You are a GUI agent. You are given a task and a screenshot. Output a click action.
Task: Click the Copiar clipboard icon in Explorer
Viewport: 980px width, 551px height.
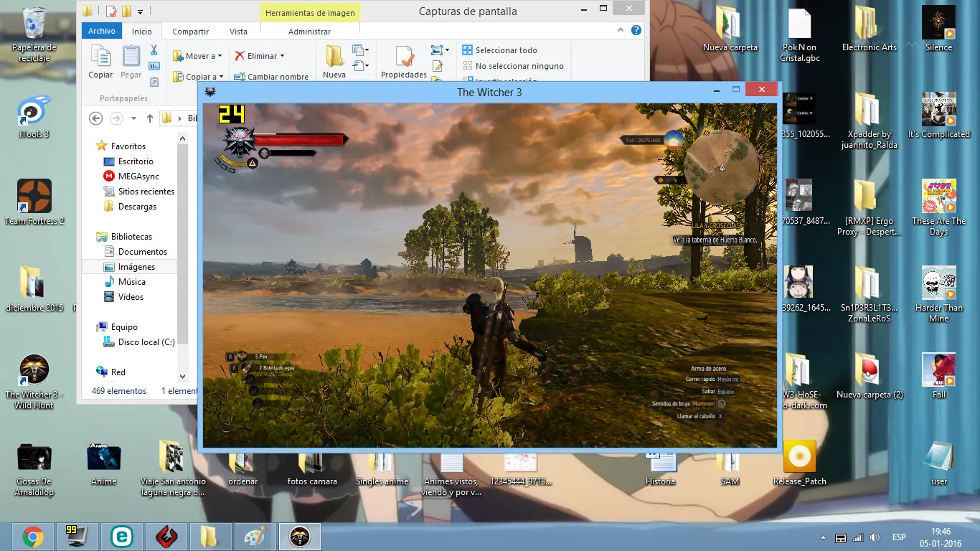tap(100, 57)
